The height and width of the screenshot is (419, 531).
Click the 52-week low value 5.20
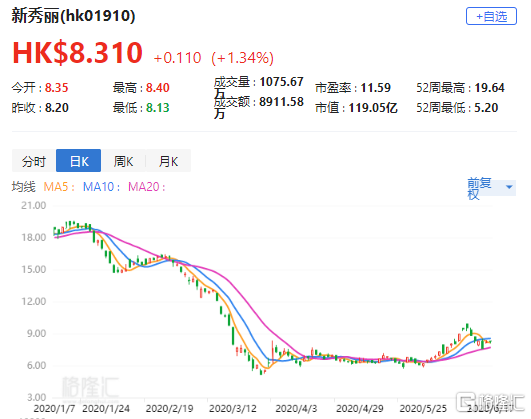click(486, 108)
